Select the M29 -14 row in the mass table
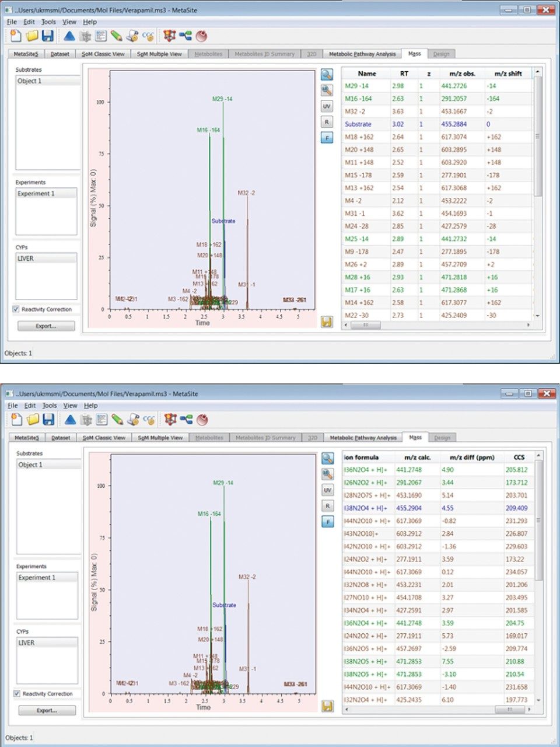Viewport: 560px width, 747px height. click(x=437, y=86)
